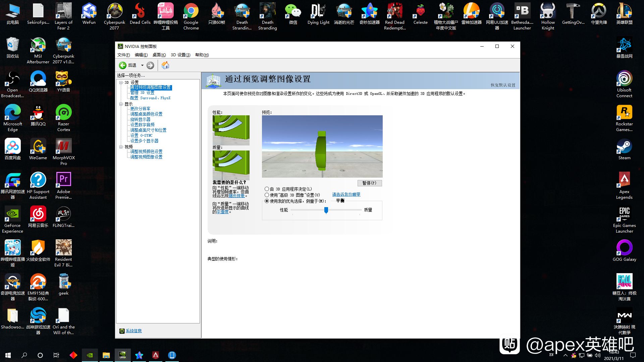Open 调整桌面颜色设置 page

146,114
